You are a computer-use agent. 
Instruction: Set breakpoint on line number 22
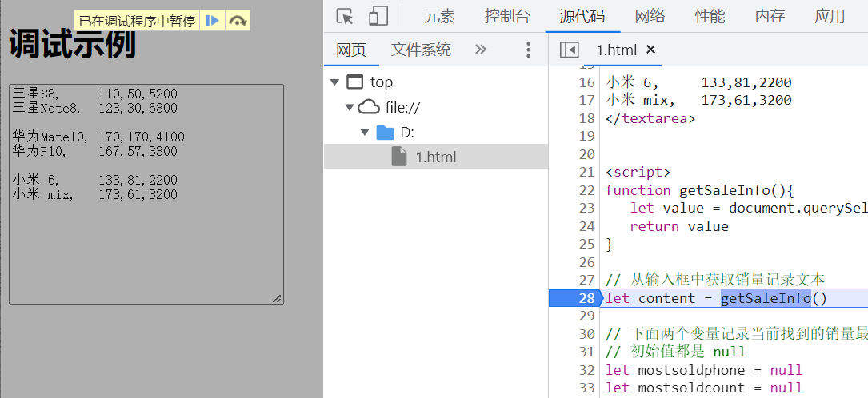pyautogui.click(x=587, y=190)
